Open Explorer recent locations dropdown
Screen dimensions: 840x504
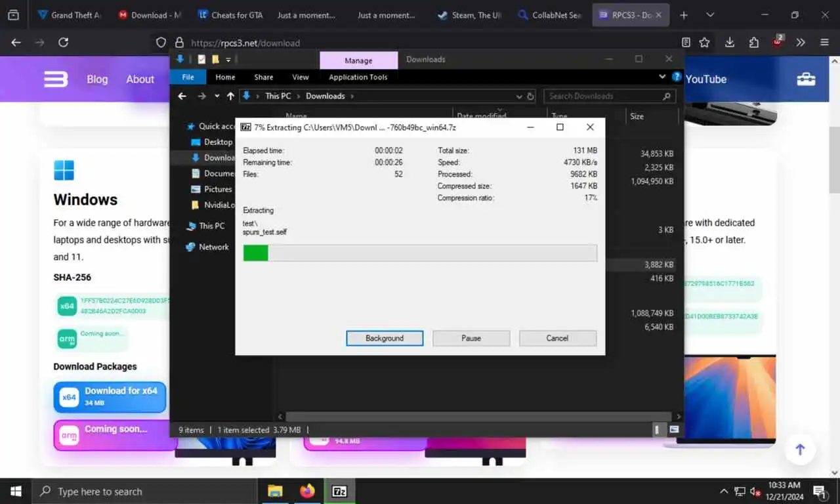217,96
